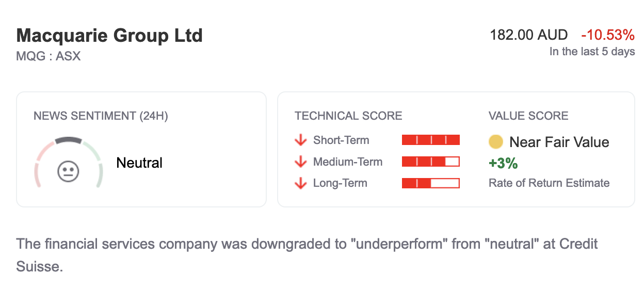Open the Macquarie Group Ltd title
The image size is (644, 290).
click(x=109, y=36)
